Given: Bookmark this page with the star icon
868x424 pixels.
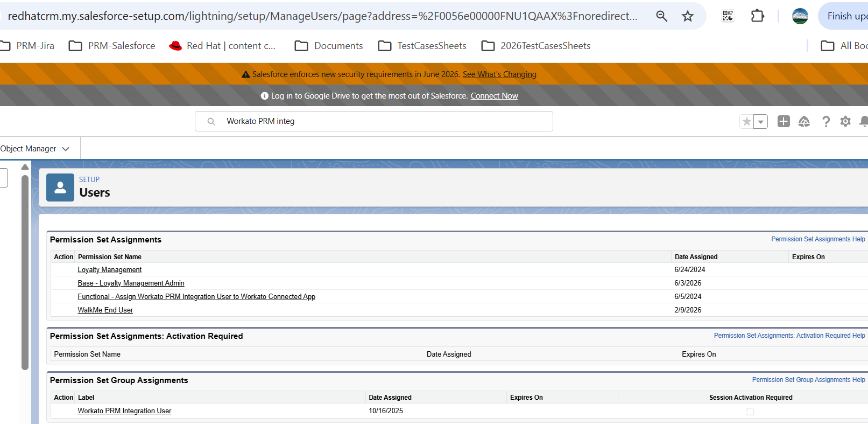Looking at the screenshot, I should (688, 16).
